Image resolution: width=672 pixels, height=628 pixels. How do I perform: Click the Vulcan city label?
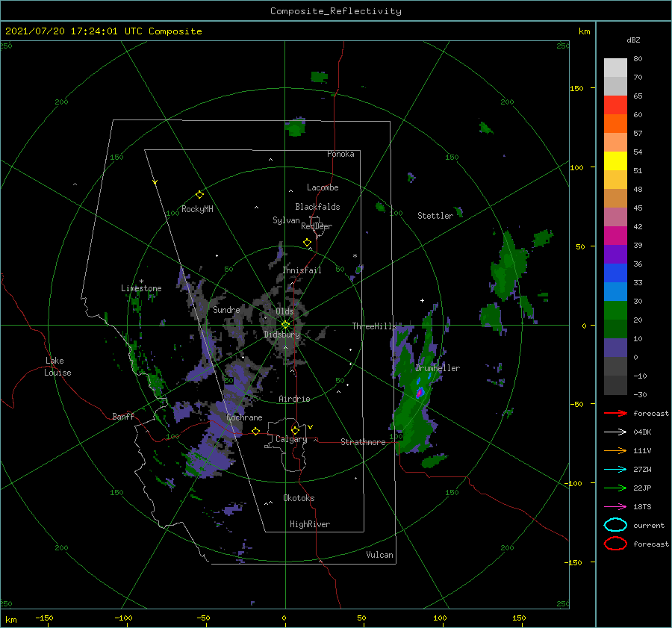tap(379, 555)
